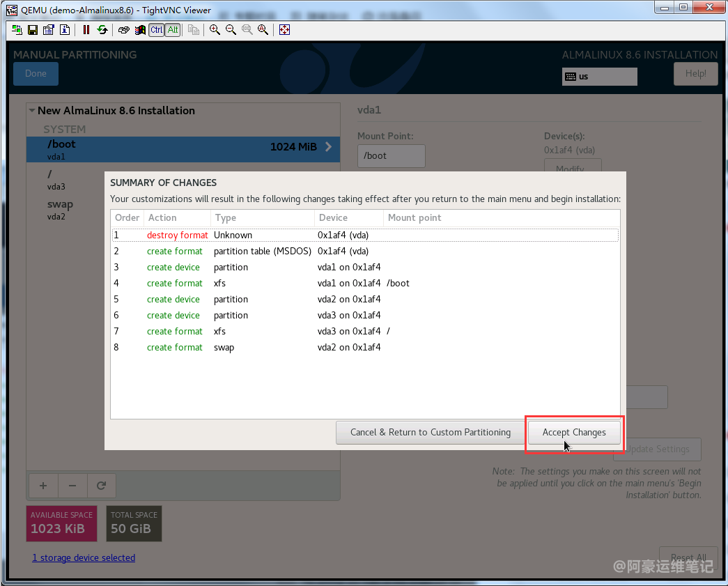
Task: Click the Done button
Action: pyautogui.click(x=36, y=73)
